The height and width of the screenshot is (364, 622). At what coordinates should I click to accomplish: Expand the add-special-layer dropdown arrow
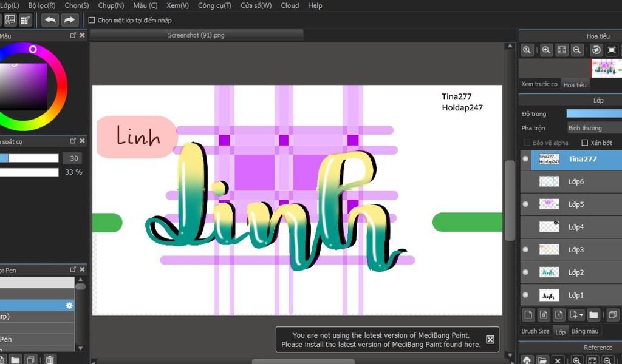[581, 315]
